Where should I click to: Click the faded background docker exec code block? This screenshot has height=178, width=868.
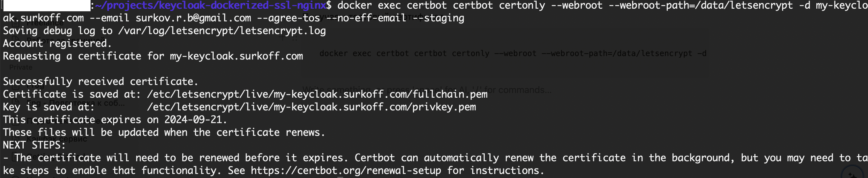(513, 53)
